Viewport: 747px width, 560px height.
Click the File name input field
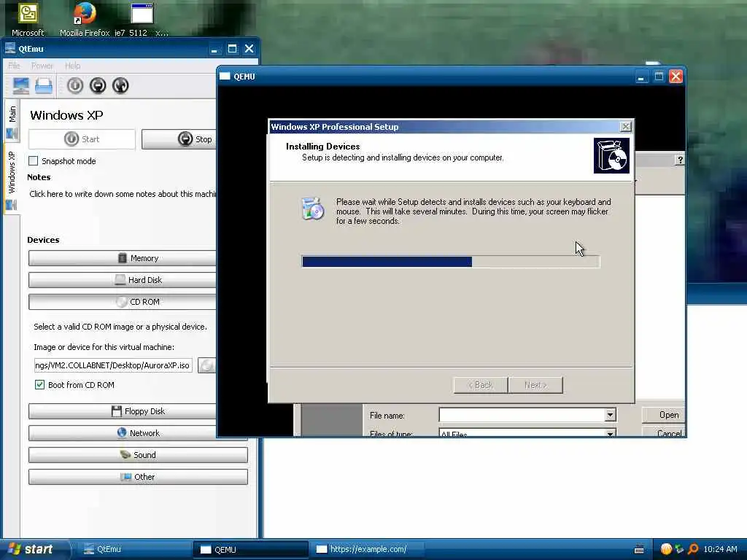click(522, 415)
